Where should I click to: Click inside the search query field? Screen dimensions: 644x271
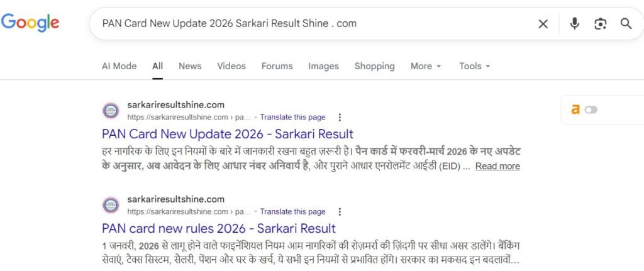312,23
